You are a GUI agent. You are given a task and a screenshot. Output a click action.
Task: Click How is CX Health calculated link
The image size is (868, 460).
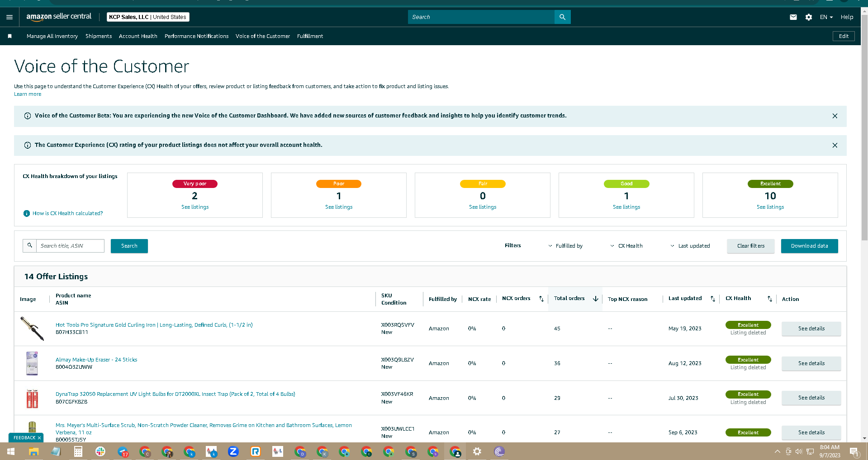pyautogui.click(x=67, y=213)
